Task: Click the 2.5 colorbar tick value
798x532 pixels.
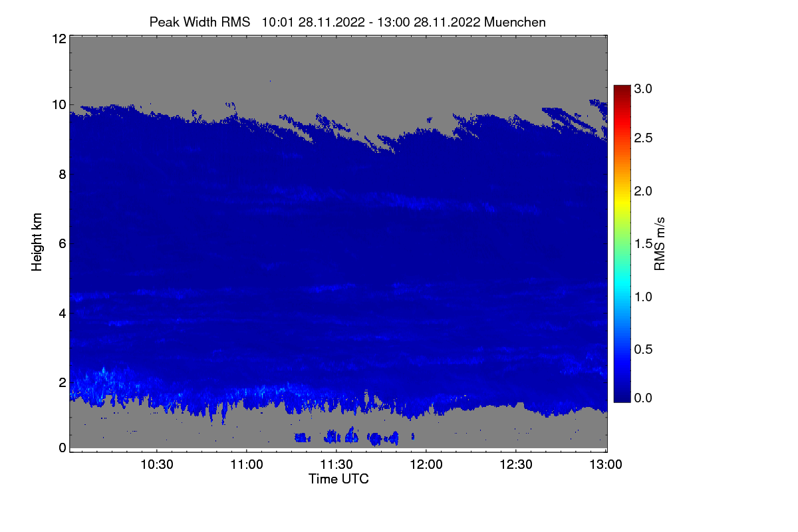Action: [x=644, y=138]
